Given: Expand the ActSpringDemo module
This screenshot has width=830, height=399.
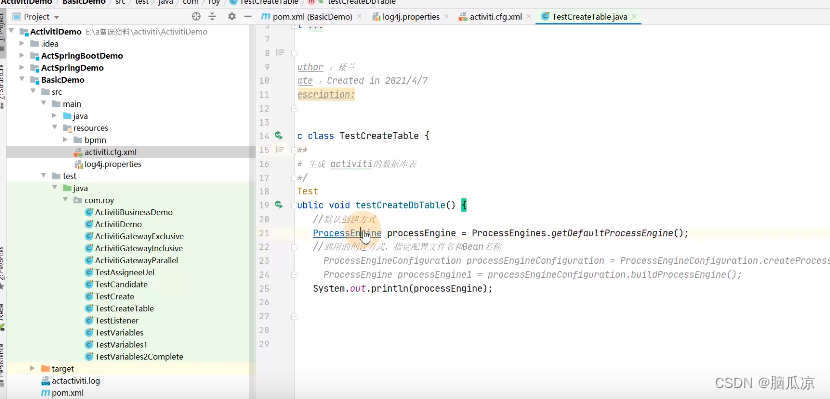Looking at the screenshot, I should tap(22, 68).
